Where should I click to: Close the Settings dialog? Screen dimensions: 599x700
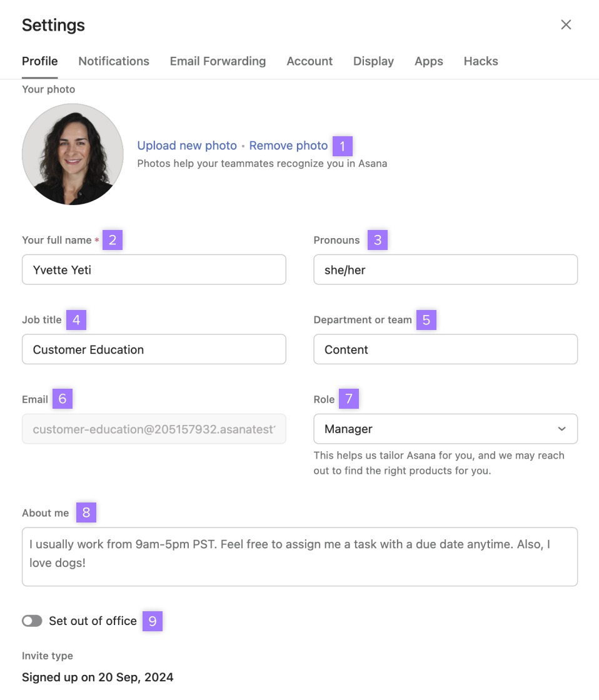point(565,24)
